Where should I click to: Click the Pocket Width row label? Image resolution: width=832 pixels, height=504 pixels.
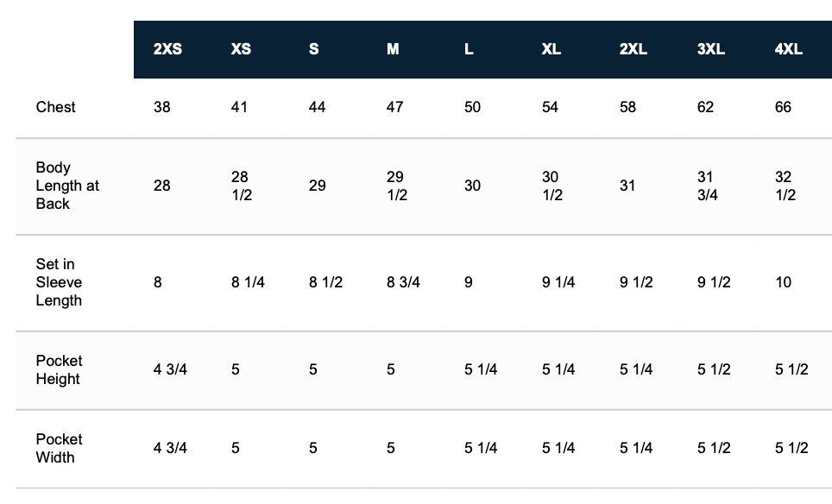pyautogui.click(x=59, y=448)
